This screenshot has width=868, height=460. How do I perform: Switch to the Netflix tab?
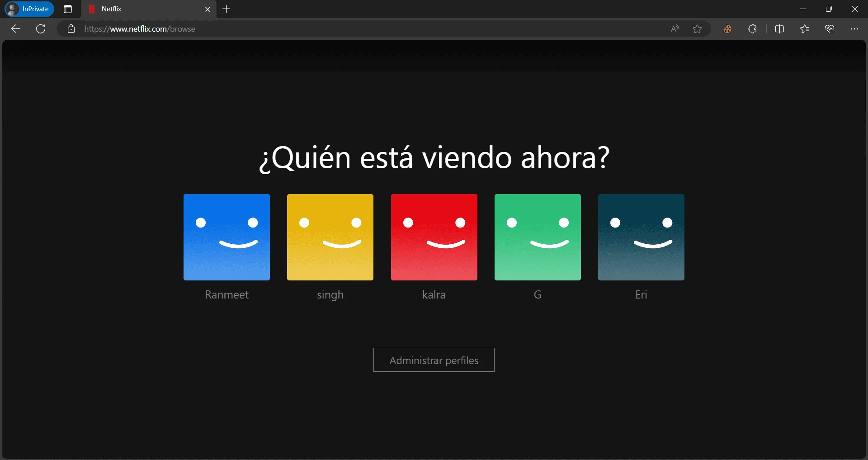[x=149, y=9]
